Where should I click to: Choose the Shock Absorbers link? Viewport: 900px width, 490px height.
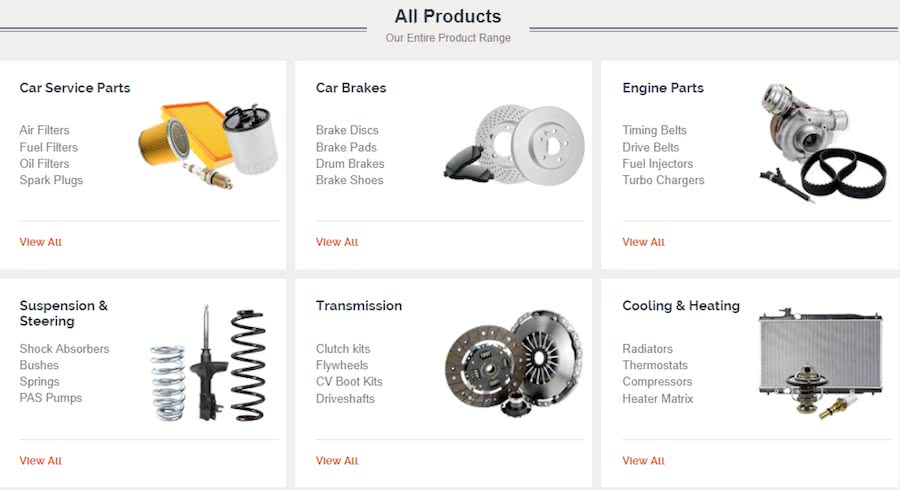point(64,349)
